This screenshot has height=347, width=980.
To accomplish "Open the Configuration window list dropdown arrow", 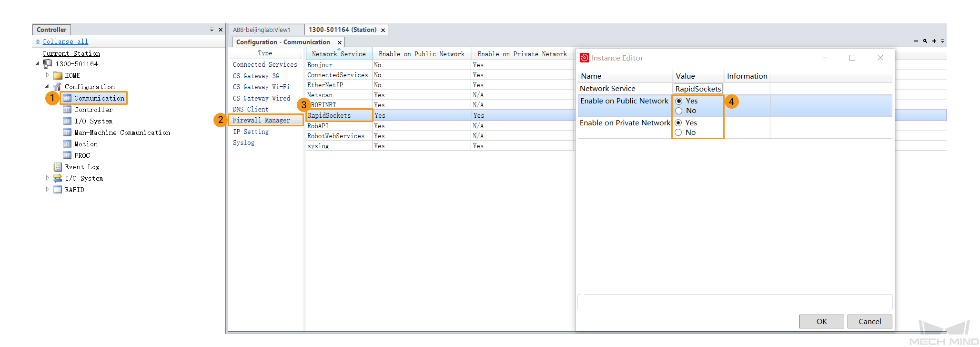I will click(943, 41).
